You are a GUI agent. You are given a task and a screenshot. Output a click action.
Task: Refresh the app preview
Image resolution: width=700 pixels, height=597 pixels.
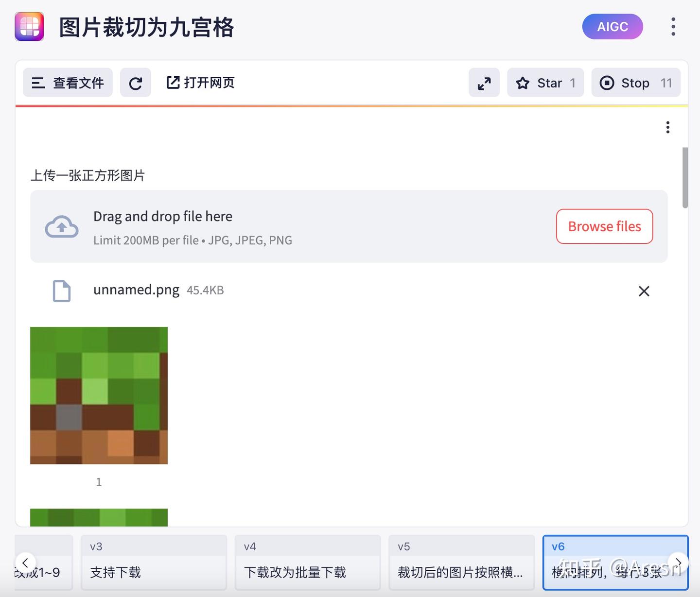pos(136,83)
